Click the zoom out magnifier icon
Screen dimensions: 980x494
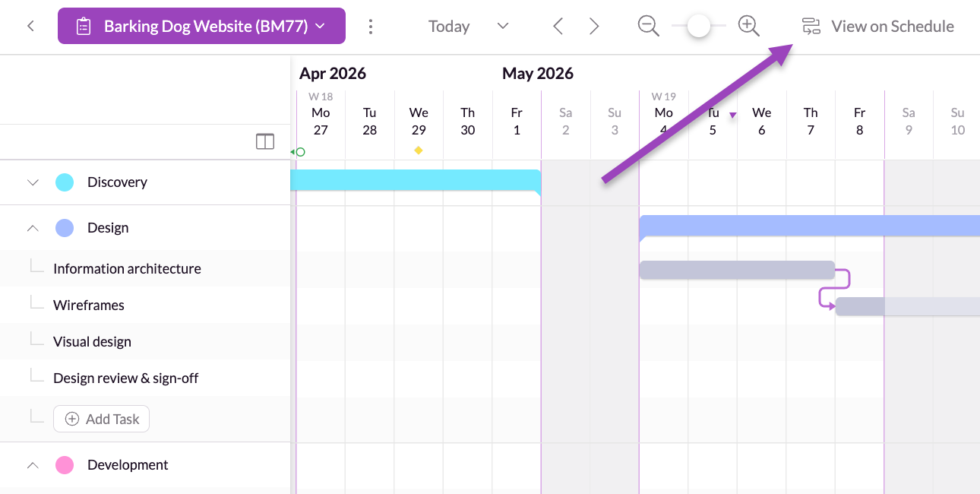(648, 27)
